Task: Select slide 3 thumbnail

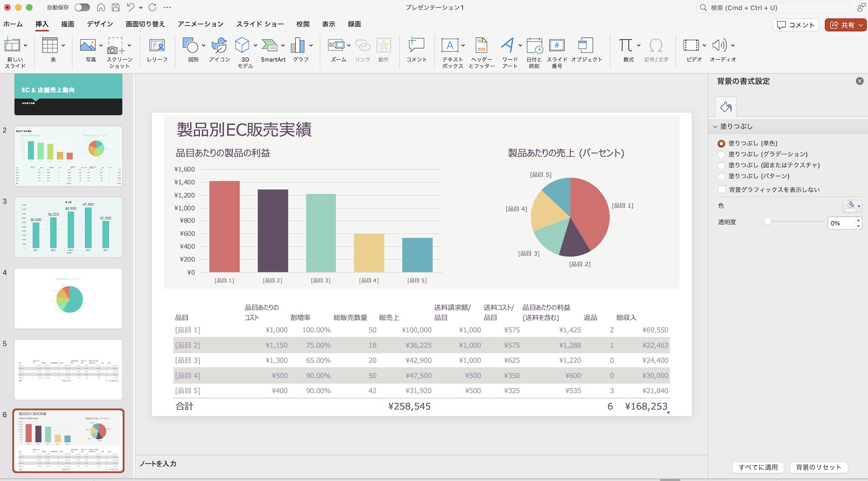Action: click(x=68, y=227)
